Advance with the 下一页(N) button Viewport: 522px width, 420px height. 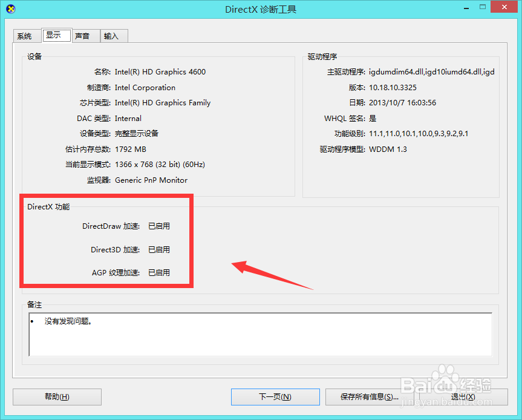click(275, 397)
